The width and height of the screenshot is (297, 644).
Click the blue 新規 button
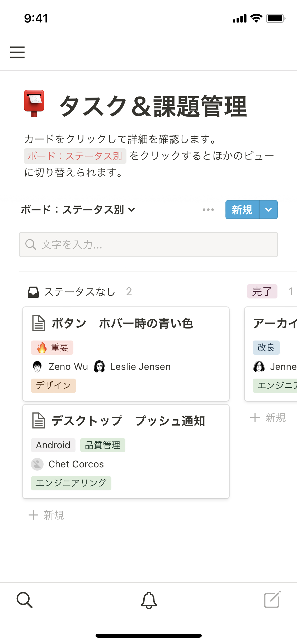click(242, 210)
